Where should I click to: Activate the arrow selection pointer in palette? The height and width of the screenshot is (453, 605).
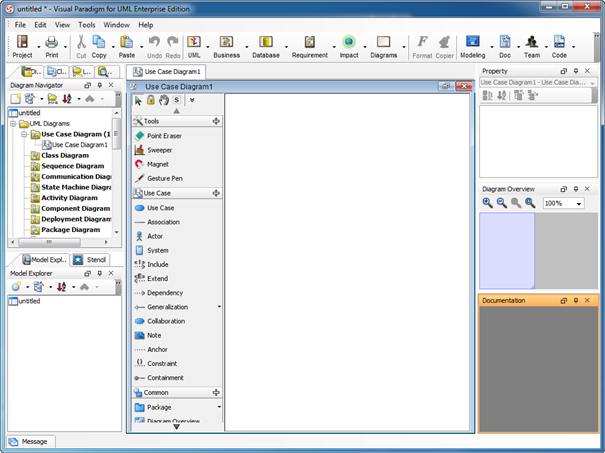tap(138, 101)
